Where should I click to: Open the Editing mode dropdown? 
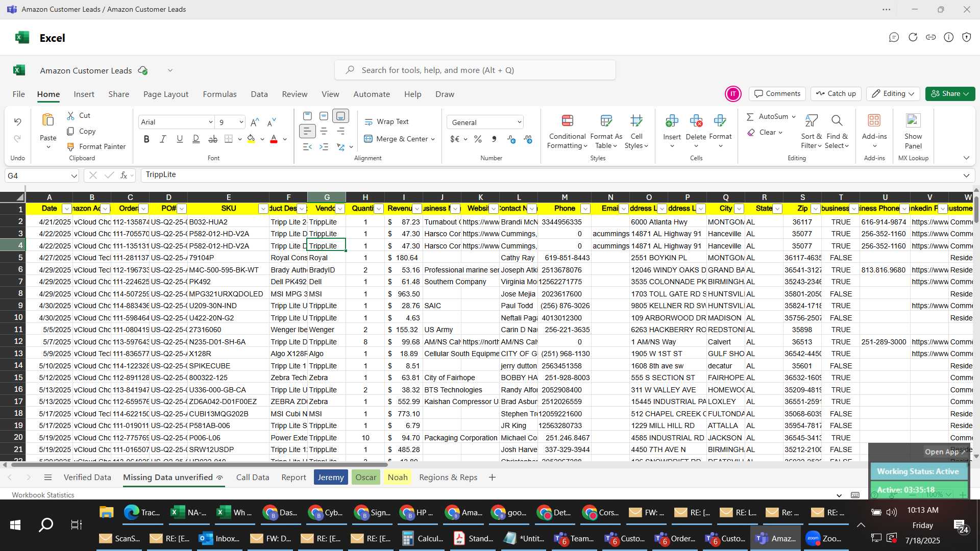(x=893, y=94)
